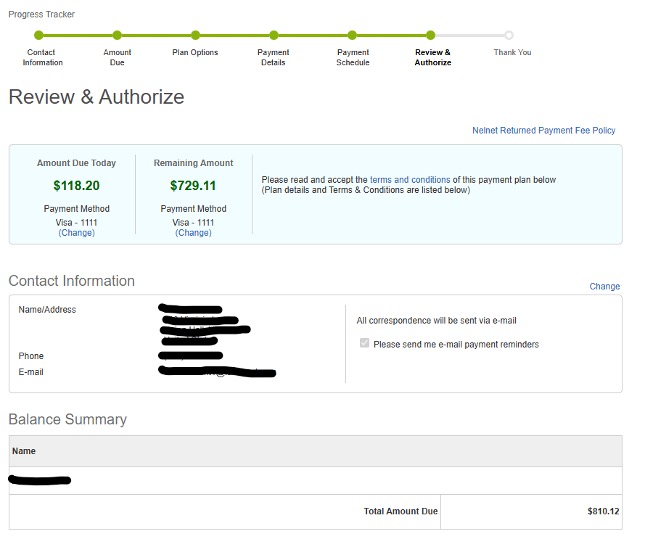Click the $729.11 remaining amount value
This screenshot has width=646, height=548.
point(193,185)
